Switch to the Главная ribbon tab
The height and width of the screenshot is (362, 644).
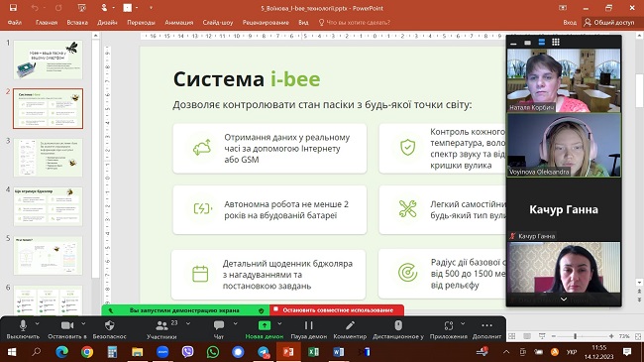coord(47,22)
